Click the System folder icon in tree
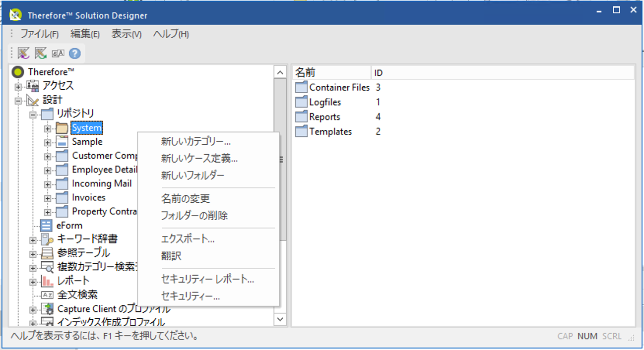 click(62, 128)
